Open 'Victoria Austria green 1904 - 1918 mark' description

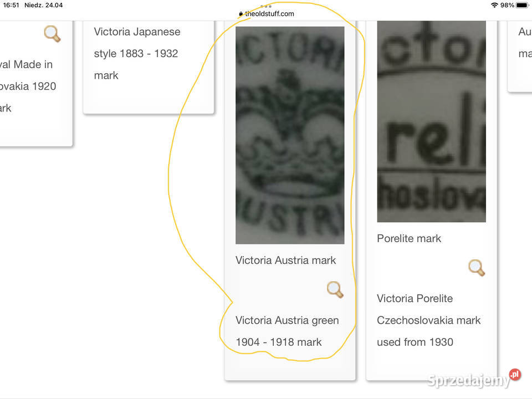click(287, 331)
